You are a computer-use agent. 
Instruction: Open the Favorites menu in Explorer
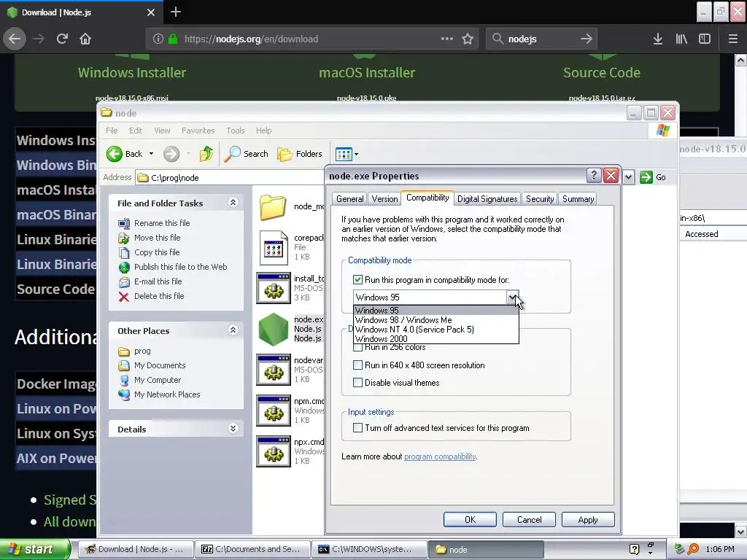198,131
